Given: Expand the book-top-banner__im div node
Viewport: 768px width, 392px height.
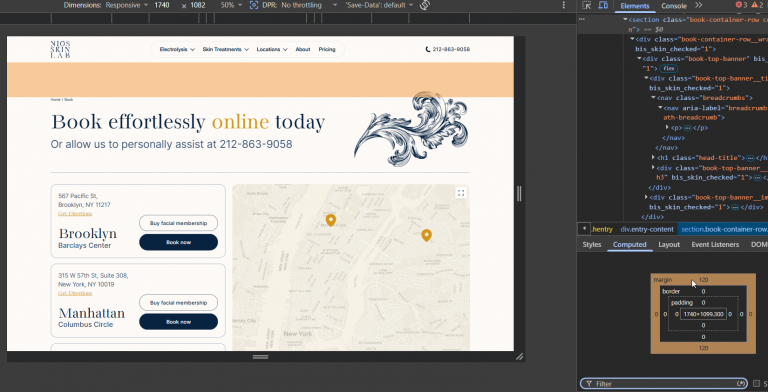Looking at the screenshot, I should pyautogui.click(x=647, y=197).
